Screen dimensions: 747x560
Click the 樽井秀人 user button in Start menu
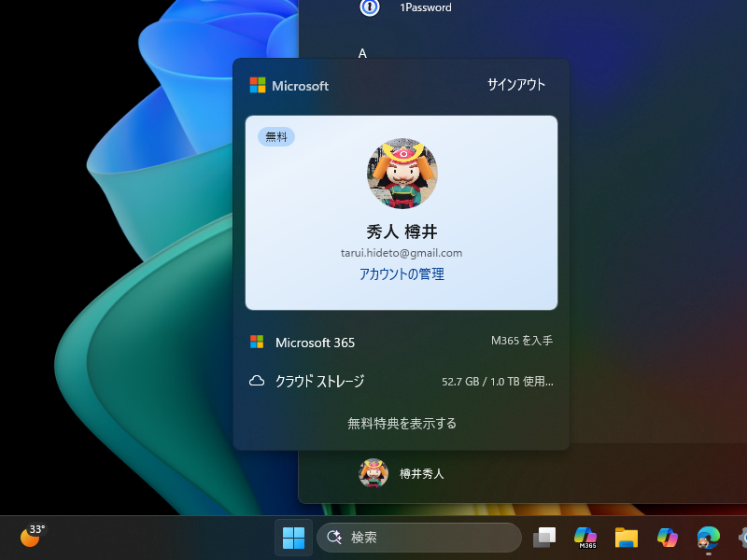click(402, 473)
